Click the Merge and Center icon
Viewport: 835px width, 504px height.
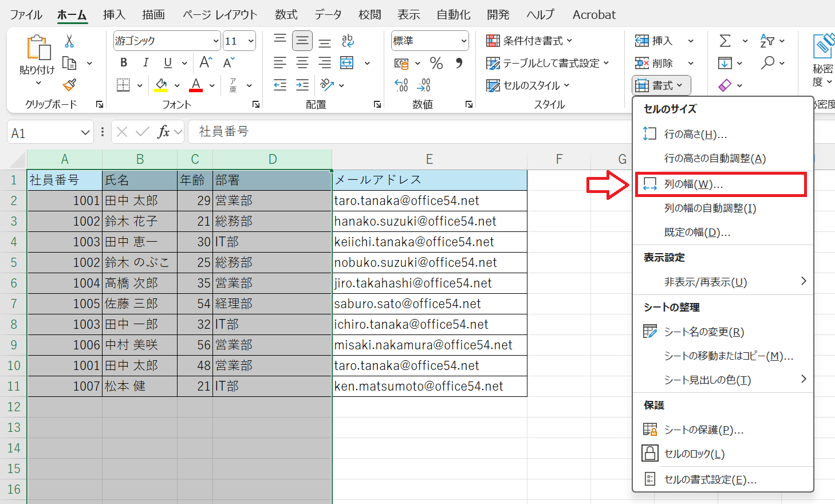pyautogui.click(x=347, y=63)
